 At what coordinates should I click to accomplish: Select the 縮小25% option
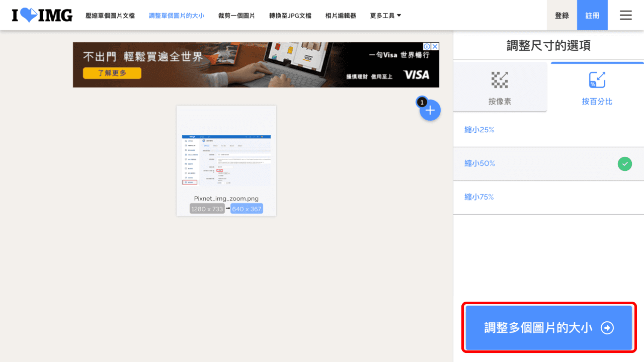479,129
